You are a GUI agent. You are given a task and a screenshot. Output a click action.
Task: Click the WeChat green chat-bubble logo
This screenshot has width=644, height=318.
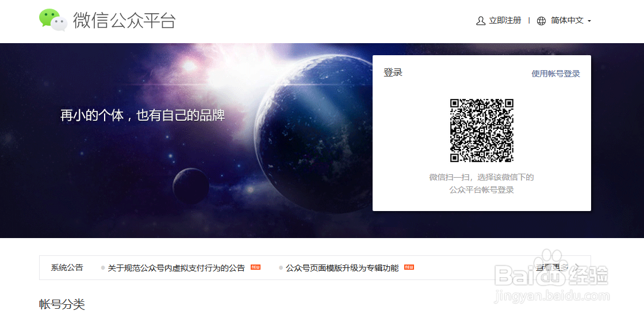tap(53, 20)
